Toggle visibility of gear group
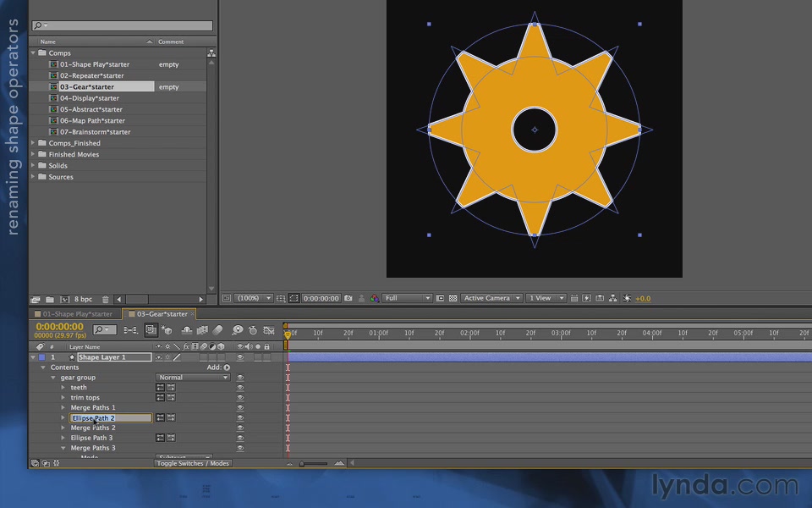Image resolution: width=812 pixels, height=508 pixels. (239, 378)
